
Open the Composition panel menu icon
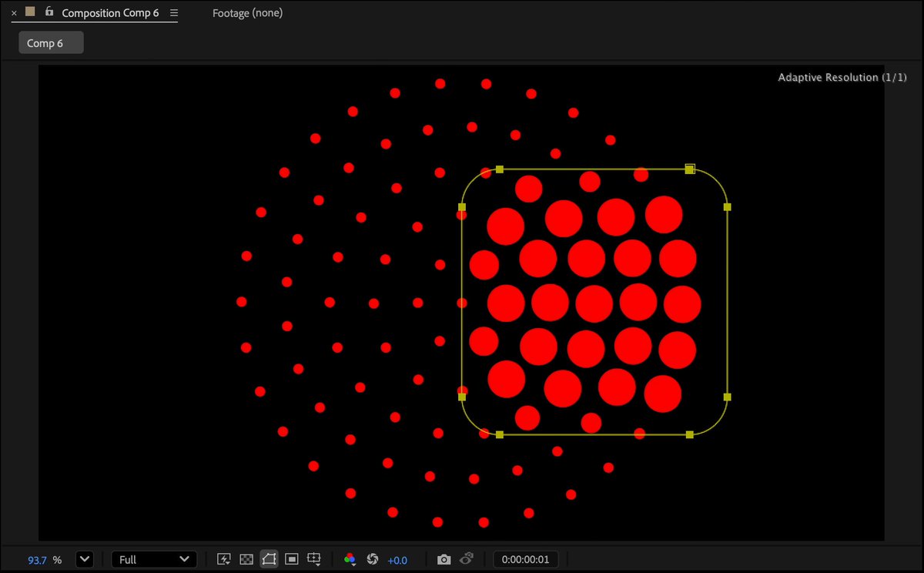pyautogui.click(x=174, y=13)
